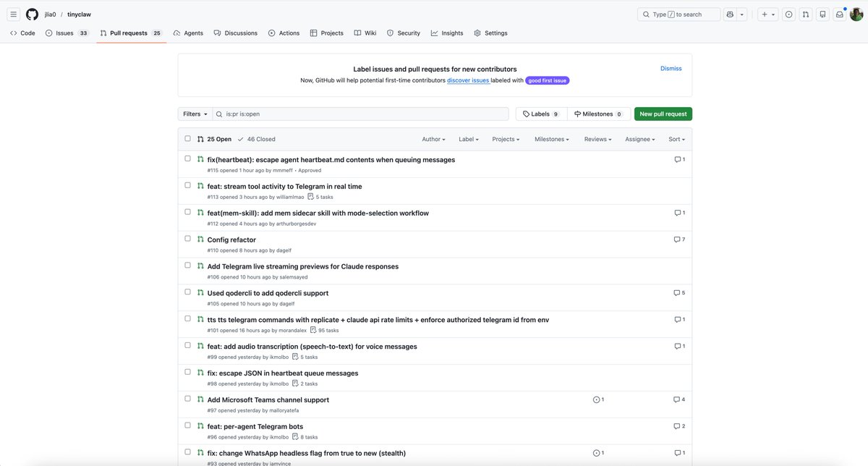Image resolution: width=868 pixels, height=466 pixels.
Task: Dismiss the new contributors banner
Action: 671,69
